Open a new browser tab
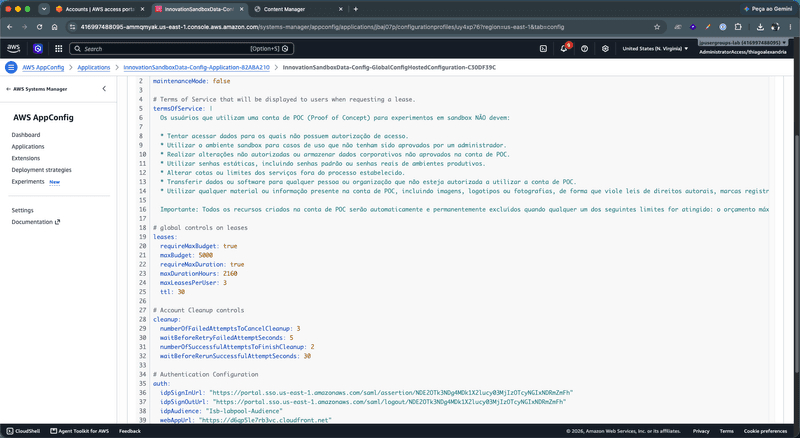Screen dimensions: 800x438 click(x=356, y=9)
